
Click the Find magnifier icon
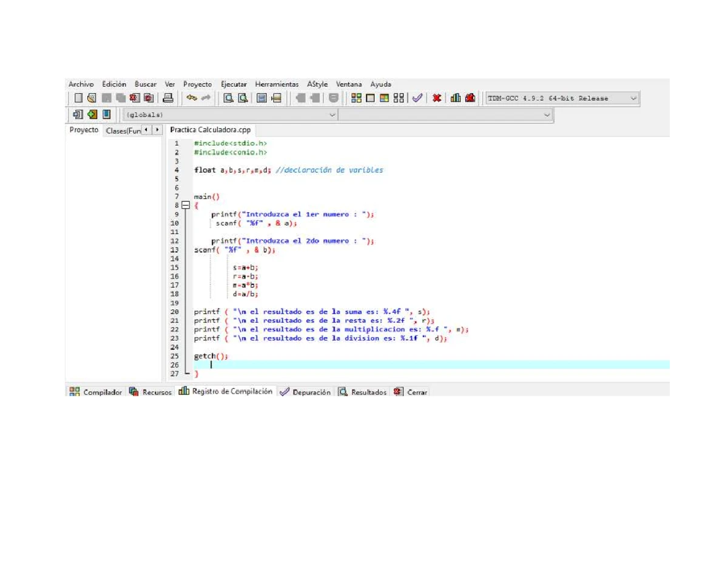pos(229,98)
